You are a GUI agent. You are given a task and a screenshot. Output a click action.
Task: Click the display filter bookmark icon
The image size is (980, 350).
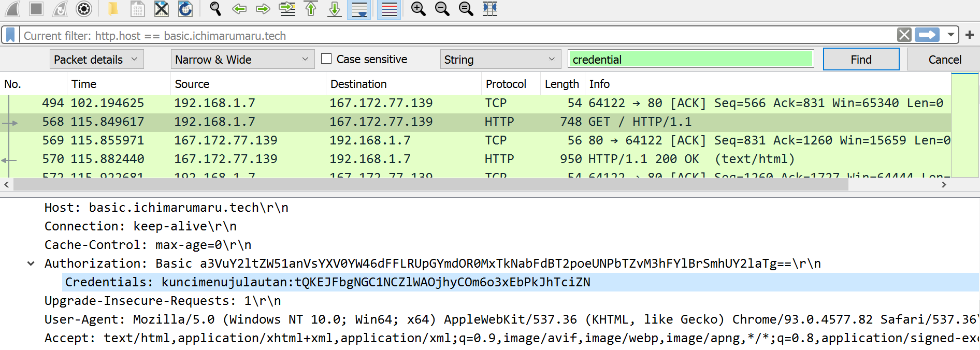pos(10,35)
